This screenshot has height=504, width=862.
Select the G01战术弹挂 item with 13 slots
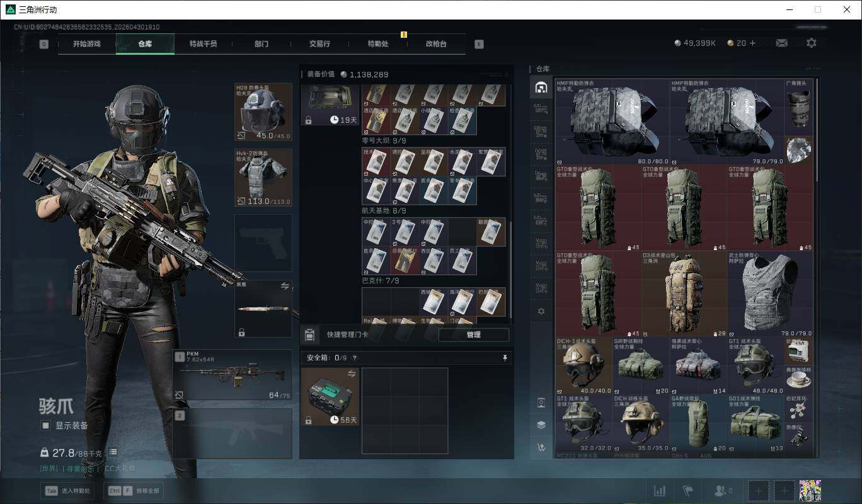[x=756, y=424]
